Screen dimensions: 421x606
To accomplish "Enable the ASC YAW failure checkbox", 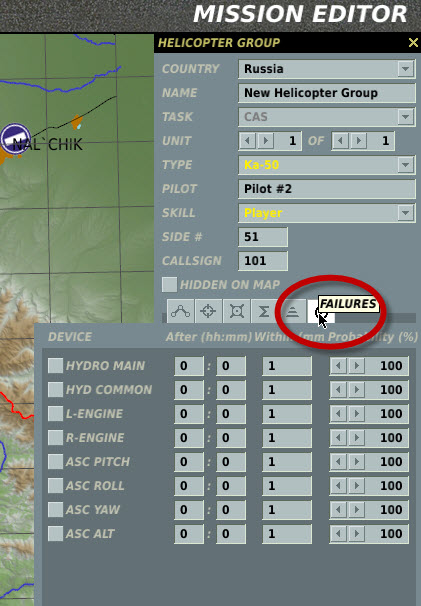I will [x=55, y=509].
